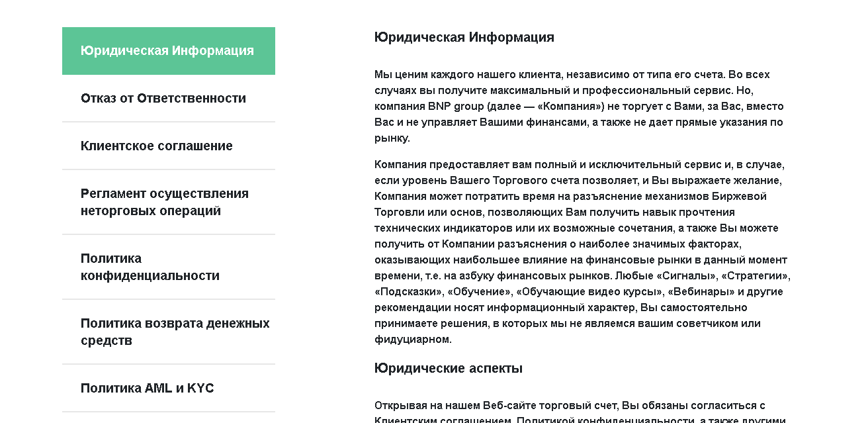Open the Отказ от Ответственности section
The height and width of the screenshot is (423, 868).
click(163, 99)
